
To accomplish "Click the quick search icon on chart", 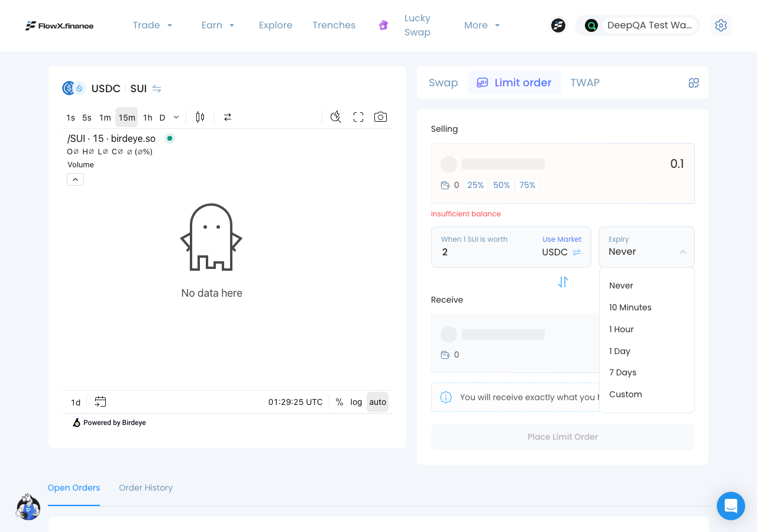I will click(336, 117).
